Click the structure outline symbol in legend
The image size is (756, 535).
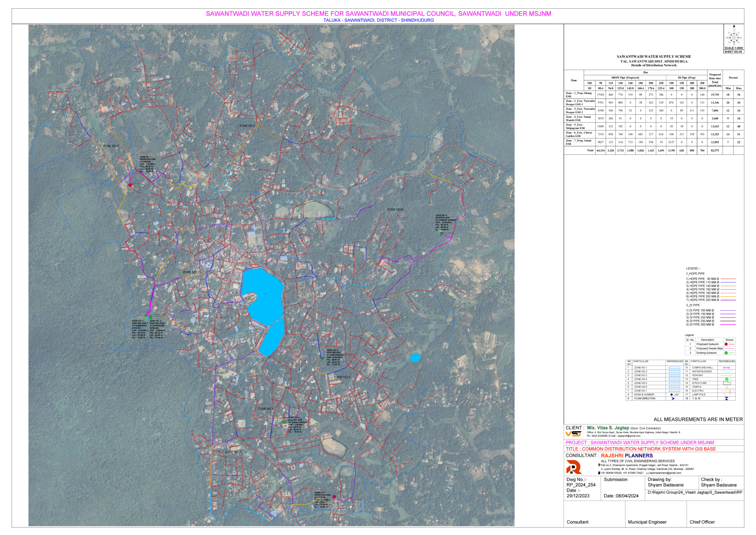click(x=727, y=383)
